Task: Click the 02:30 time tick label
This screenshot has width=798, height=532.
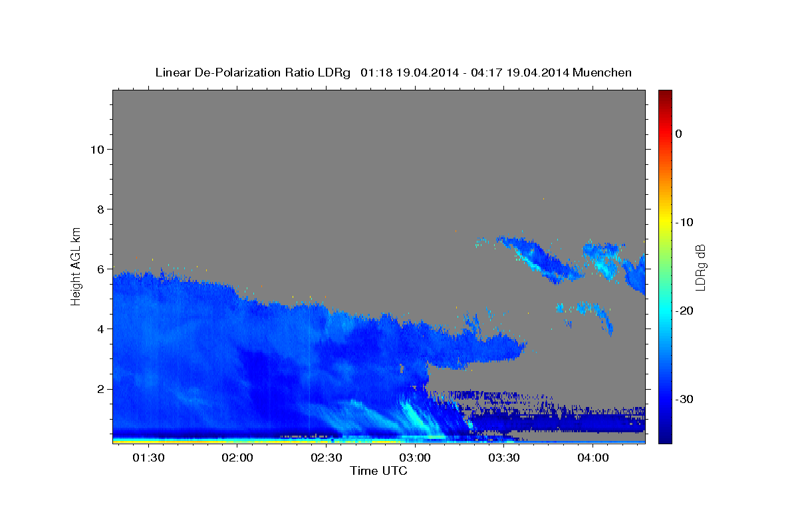Action: pos(326,458)
